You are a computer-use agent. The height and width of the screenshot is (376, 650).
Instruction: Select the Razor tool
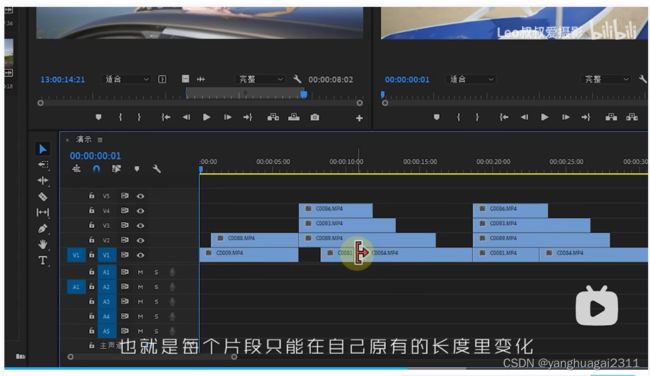pyautogui.click(x=43, y=196)
